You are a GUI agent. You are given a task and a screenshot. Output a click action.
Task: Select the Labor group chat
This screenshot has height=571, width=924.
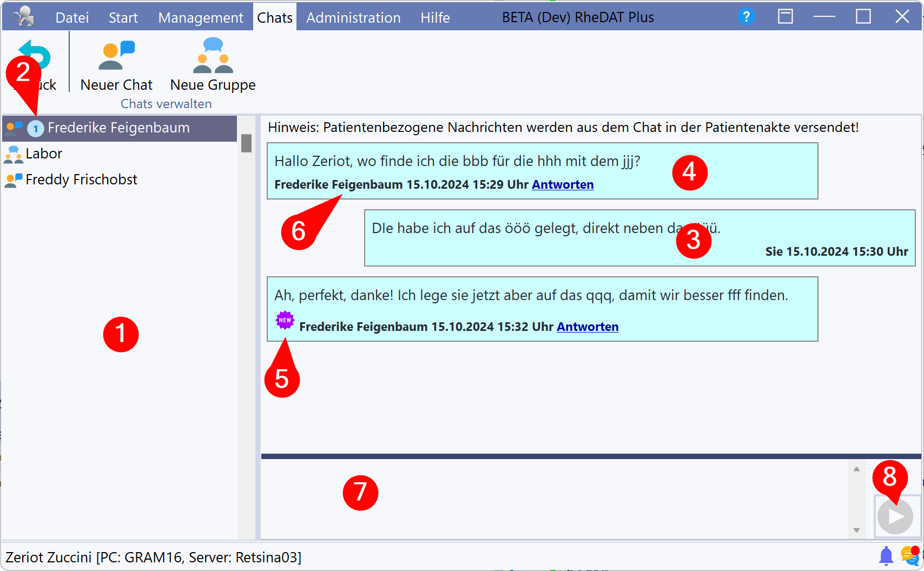coord(44,154)
